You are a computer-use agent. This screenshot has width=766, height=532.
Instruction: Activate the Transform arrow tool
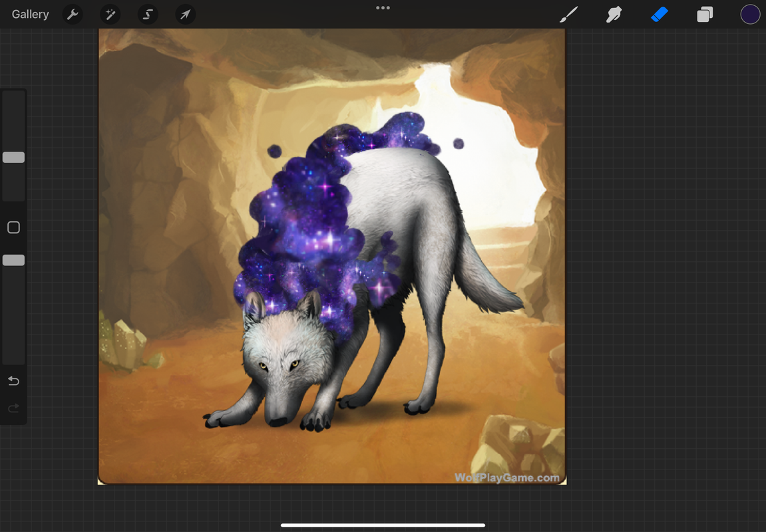pyautogui.click(x=186, y=15)
